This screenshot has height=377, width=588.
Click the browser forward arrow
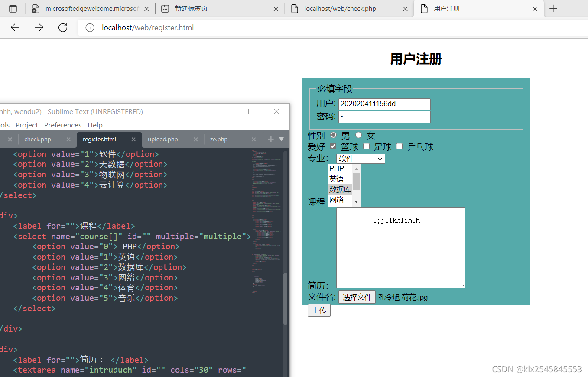tap(39, 28)
